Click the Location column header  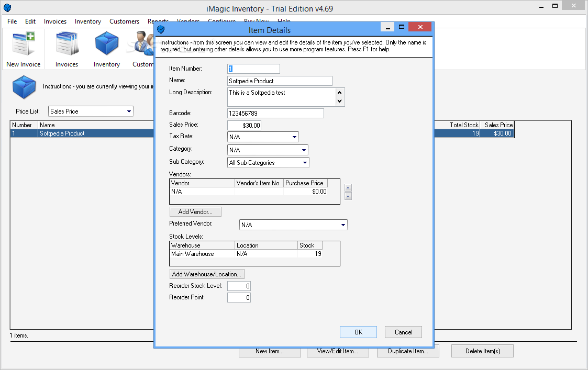(267, 245)
